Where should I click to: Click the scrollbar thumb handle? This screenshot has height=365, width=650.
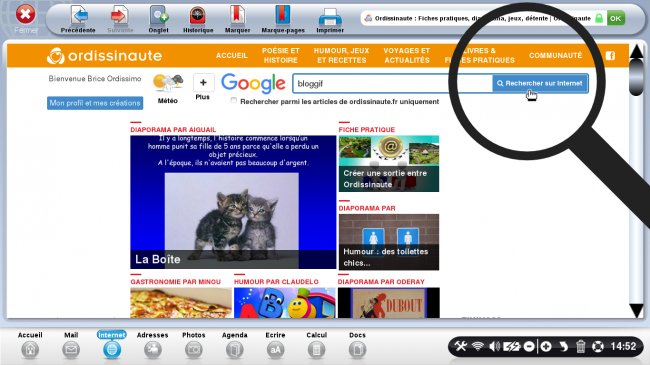tap(636, 78)
